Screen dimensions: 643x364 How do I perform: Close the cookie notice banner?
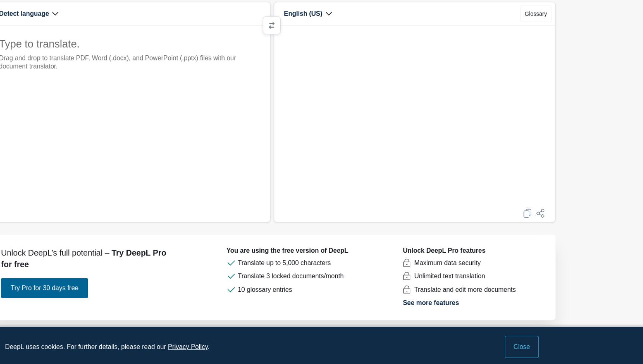(x=522, y=347)
